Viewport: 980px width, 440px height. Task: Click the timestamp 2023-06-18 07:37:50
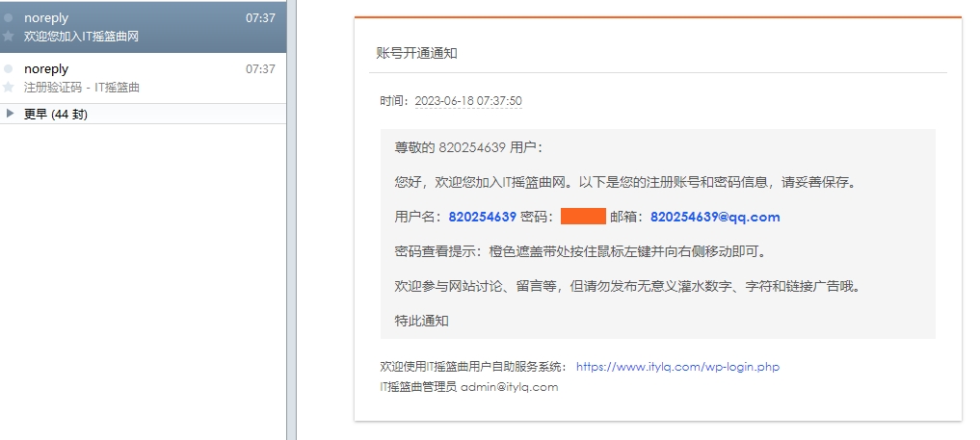[467, 101]
